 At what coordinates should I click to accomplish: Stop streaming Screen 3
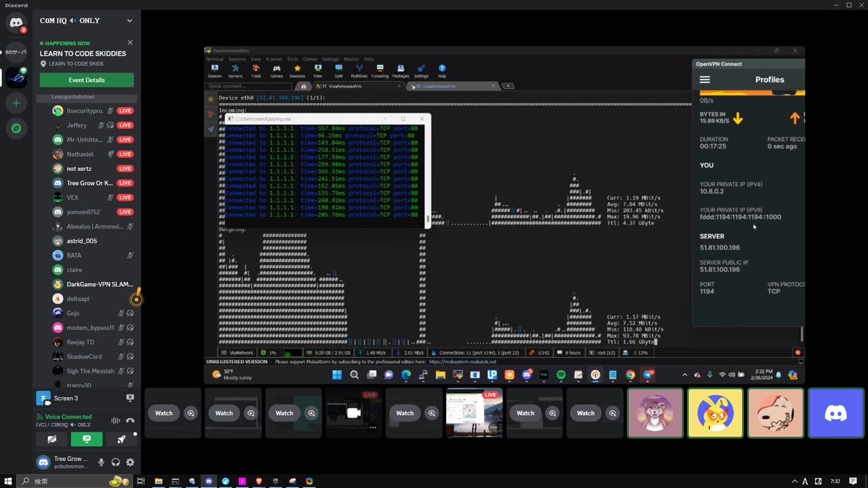(130, 398)
